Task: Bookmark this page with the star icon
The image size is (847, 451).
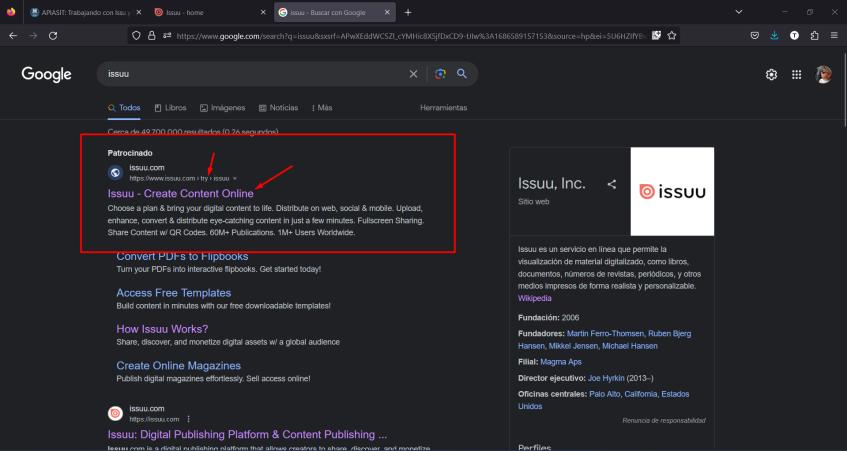Action: (671, 36)
